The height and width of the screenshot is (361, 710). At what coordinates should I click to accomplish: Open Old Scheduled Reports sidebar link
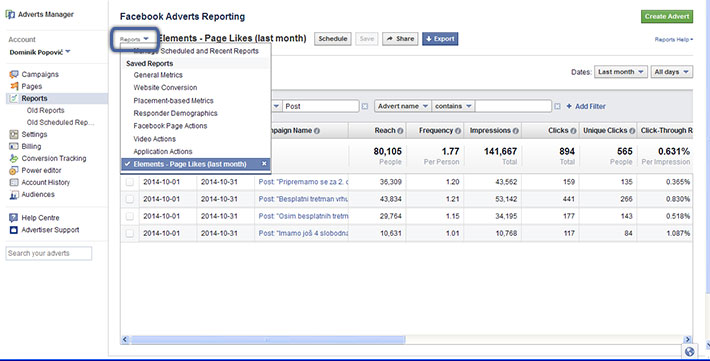click(60, 122)
